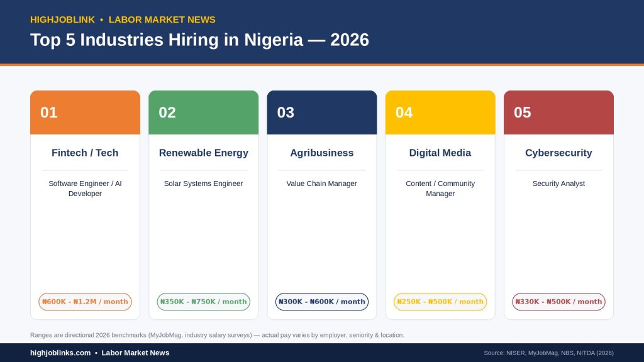Open the highjoblinks.com footer link
This screenshot has height=362, width=644.
(x=60, y=353)
